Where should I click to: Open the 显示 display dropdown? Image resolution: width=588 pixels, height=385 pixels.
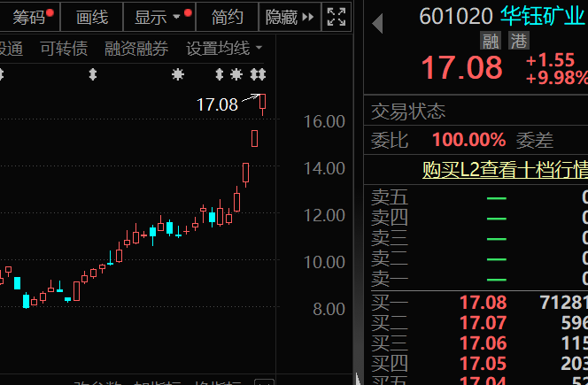click(x=159, y=17)
